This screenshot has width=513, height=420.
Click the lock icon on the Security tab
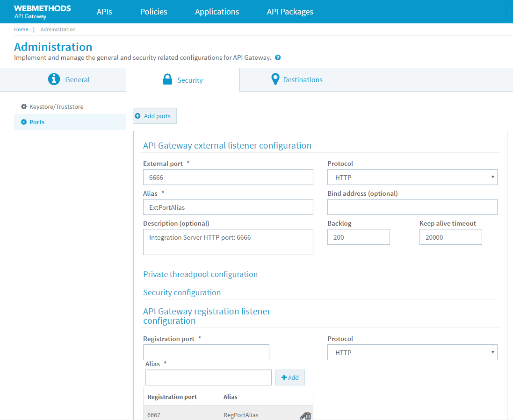click(x=167, y=79)
